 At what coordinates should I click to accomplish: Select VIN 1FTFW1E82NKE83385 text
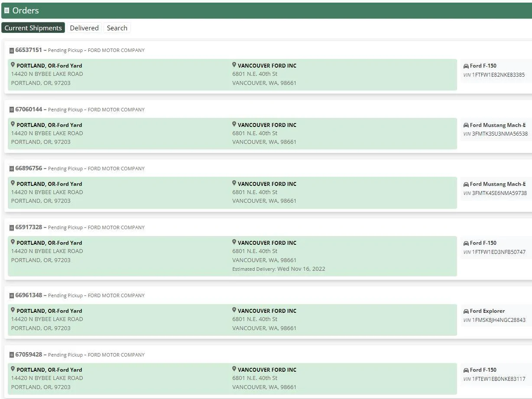(x=498, y=75)
